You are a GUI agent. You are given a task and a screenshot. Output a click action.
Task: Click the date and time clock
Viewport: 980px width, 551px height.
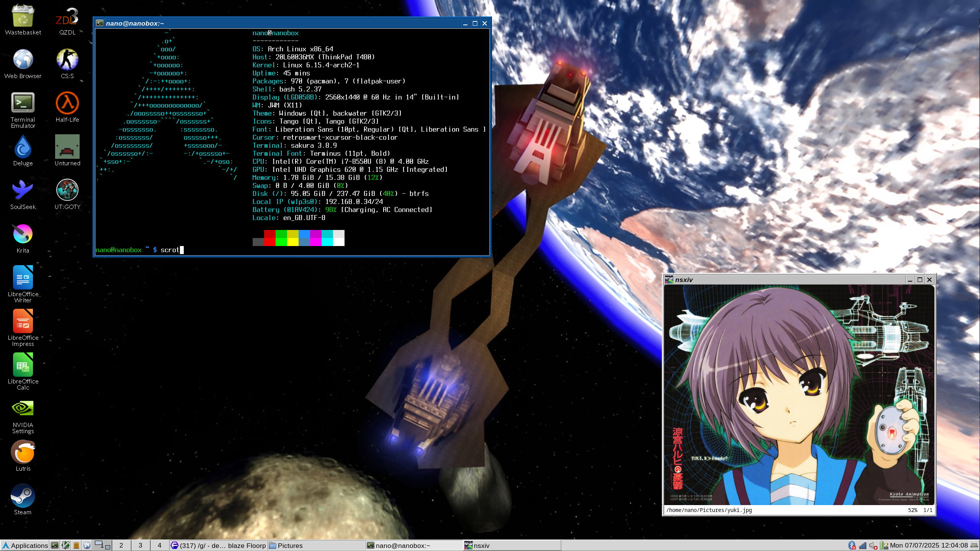(929, 546)
